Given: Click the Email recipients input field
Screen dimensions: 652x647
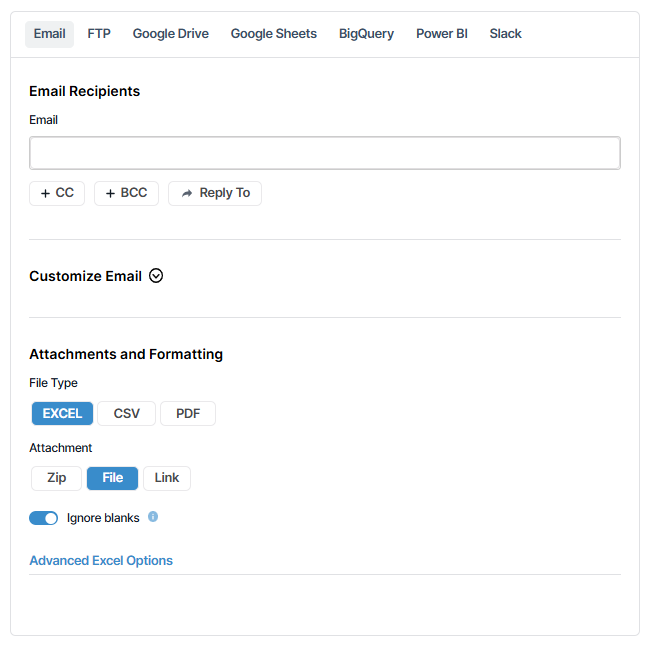Looking at the screenshot, I should tap(325, 153).
